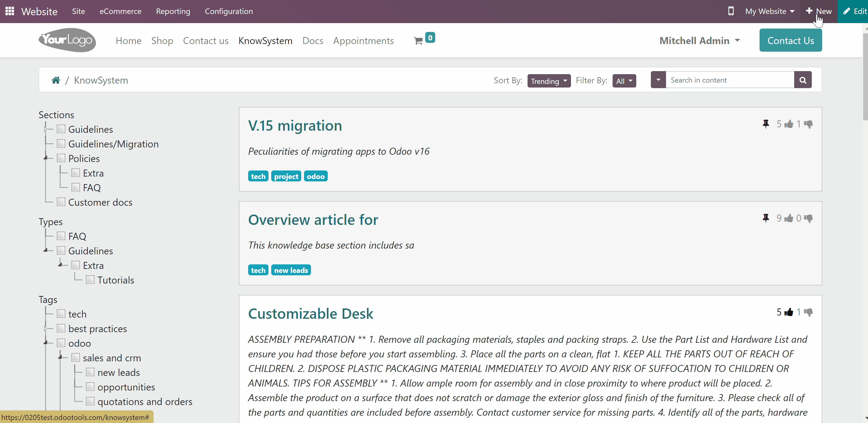Collapse the Policies section tree node

(46, 158)
